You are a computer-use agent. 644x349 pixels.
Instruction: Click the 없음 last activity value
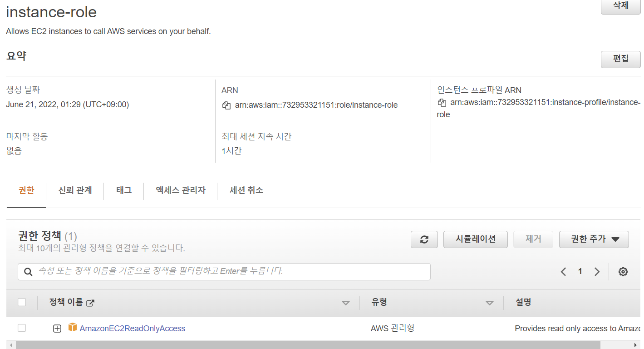14,151
